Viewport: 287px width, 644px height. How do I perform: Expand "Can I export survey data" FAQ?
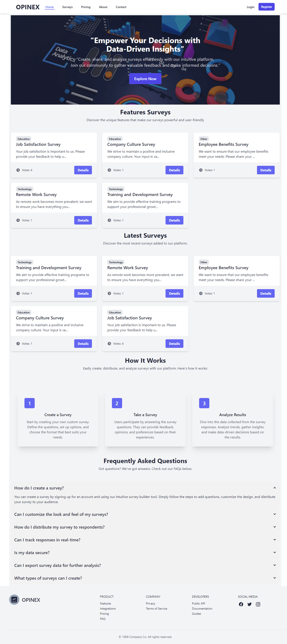point(275,565)
